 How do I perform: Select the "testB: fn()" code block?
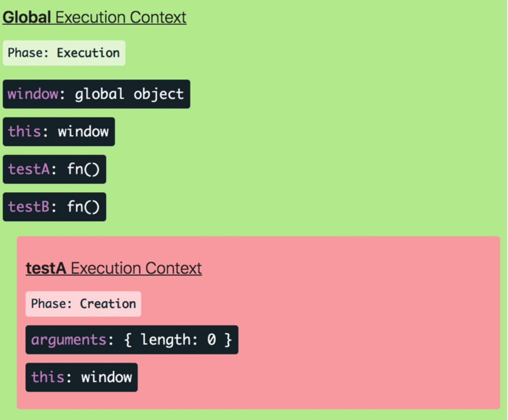click(x=54, y=207)
